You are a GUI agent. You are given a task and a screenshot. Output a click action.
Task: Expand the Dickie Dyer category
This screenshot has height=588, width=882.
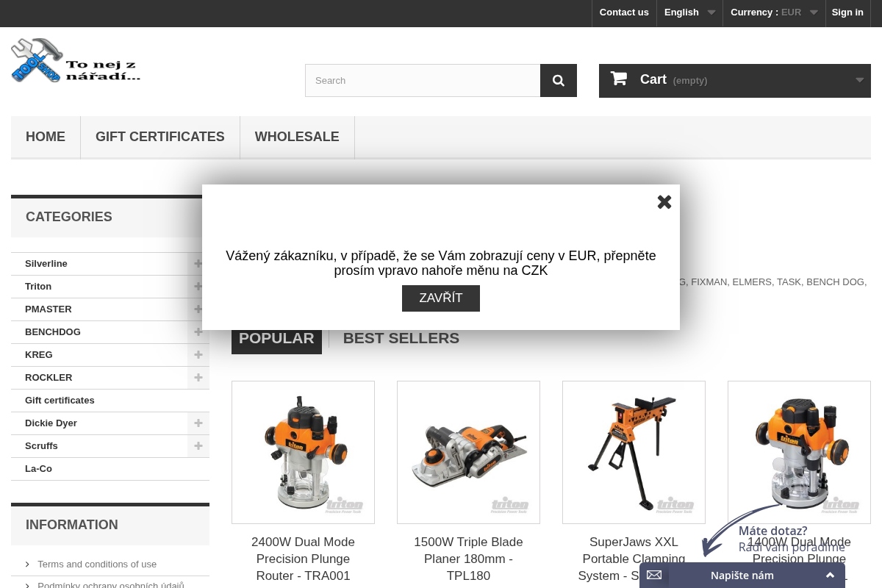pyautogui.click(x=198, y=423)
